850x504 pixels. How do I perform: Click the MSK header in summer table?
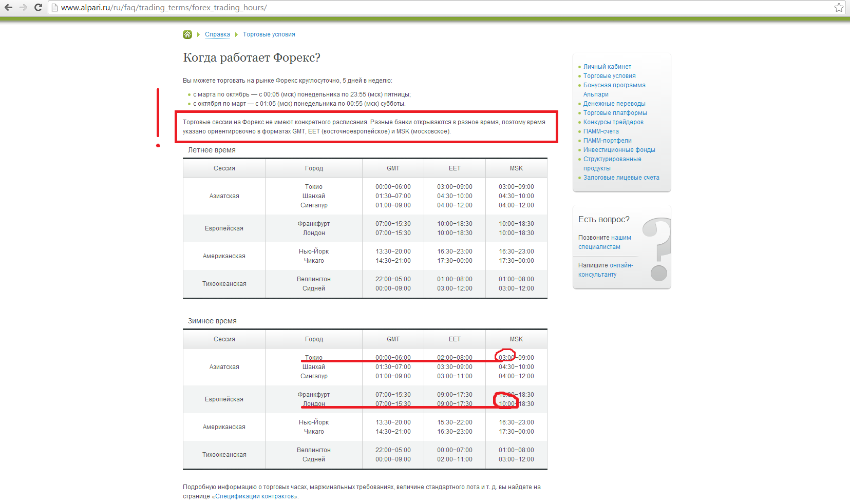click(x=516, y=168)
